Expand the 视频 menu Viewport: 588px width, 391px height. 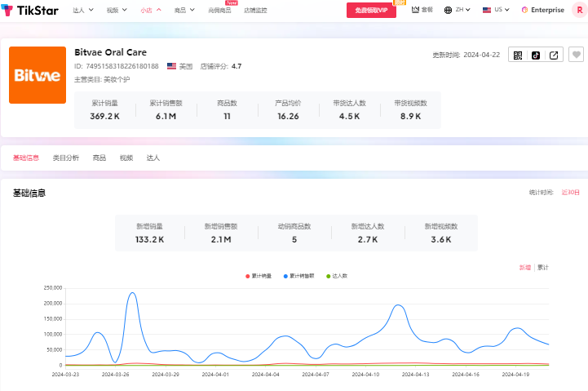point(117,10)
